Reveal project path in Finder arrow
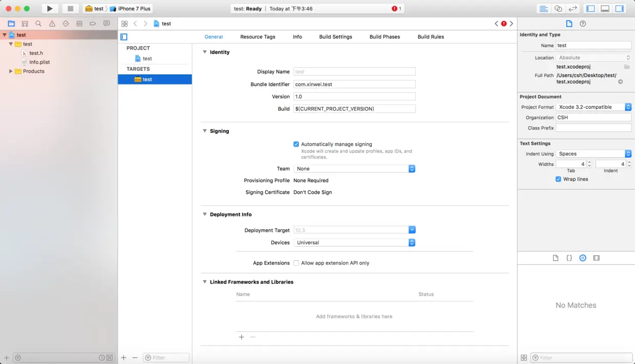Viewport: 635px width, 364px height. point(621,82)
